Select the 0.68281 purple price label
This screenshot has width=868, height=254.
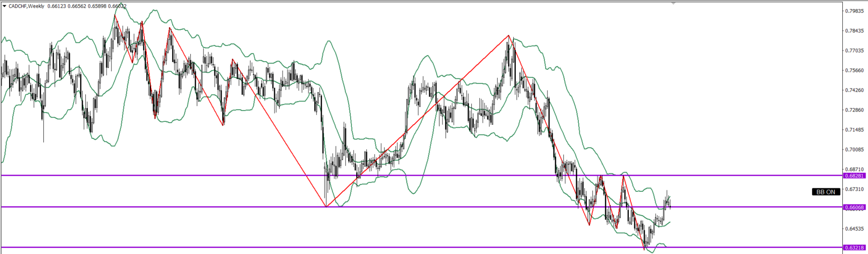(854, 176)
